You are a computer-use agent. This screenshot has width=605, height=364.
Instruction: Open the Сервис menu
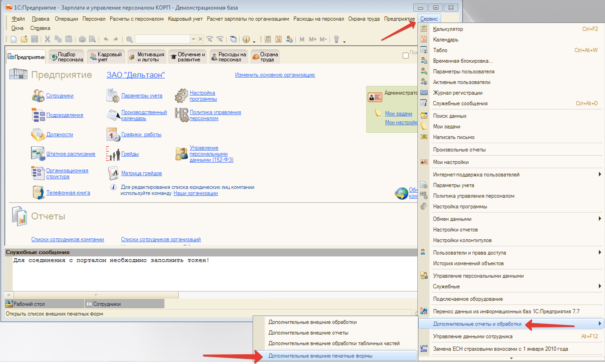(x=429, y=19)
